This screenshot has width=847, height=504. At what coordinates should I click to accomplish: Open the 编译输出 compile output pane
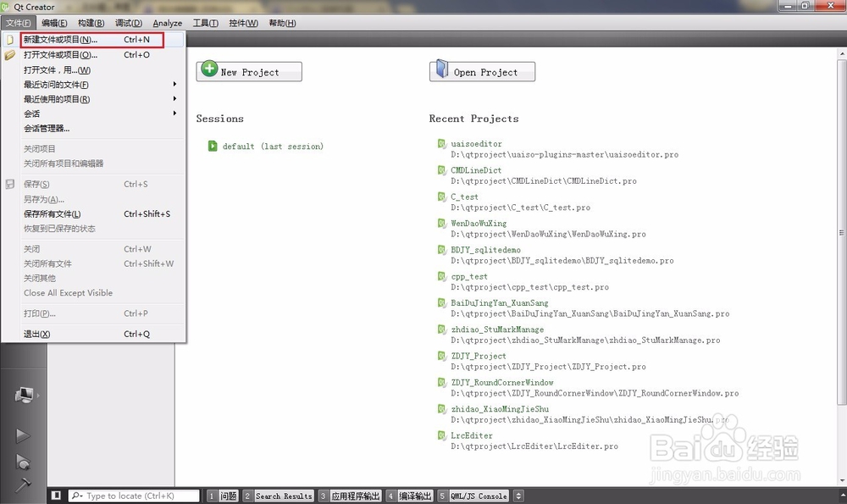(x=409, y=496)
